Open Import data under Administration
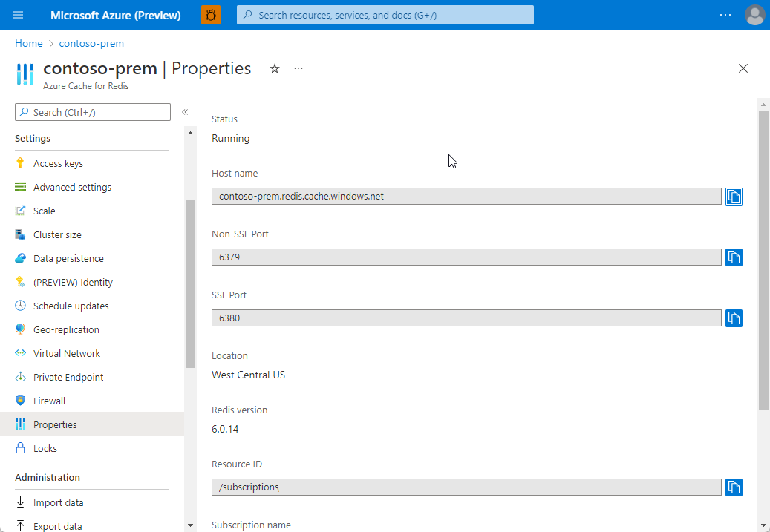Image resolution: width=770 pixels, height=532 pixels. 57,502
